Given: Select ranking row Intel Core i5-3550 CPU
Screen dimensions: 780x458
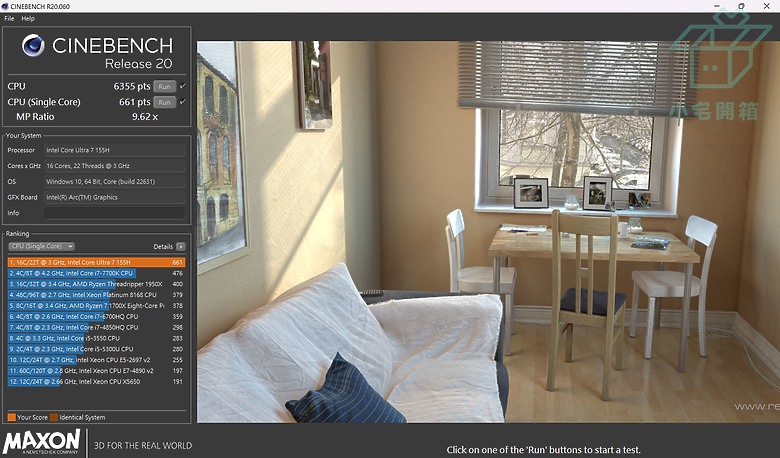Looking at the screenshot, I should [x=97, y=338].
